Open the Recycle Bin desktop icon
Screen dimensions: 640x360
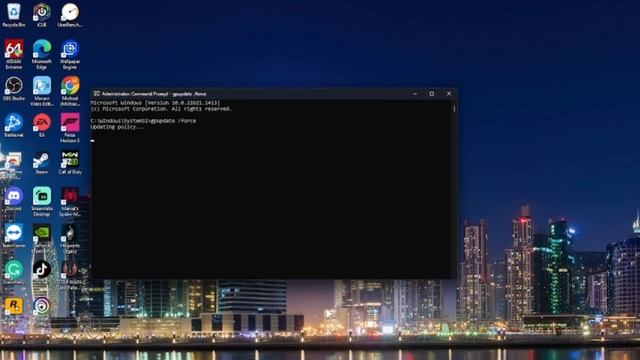coord(13,15)
